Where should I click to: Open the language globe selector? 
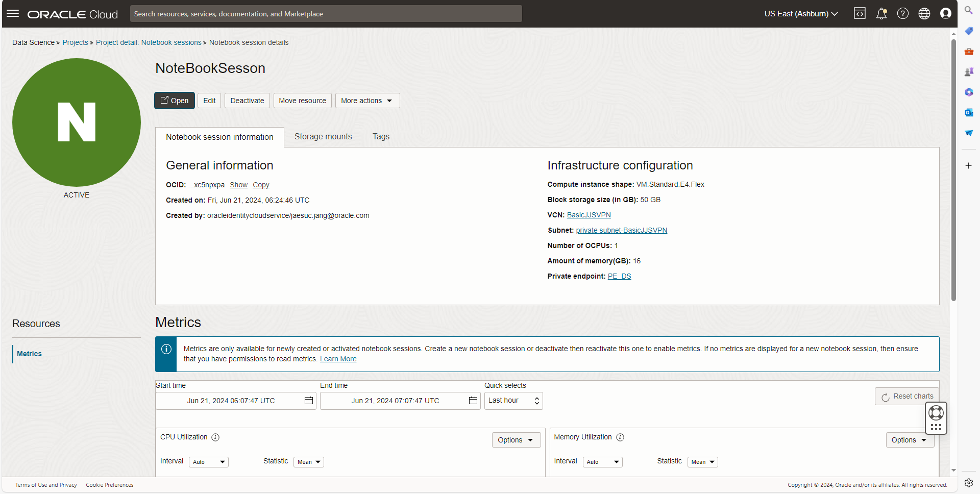coord(924,14)
